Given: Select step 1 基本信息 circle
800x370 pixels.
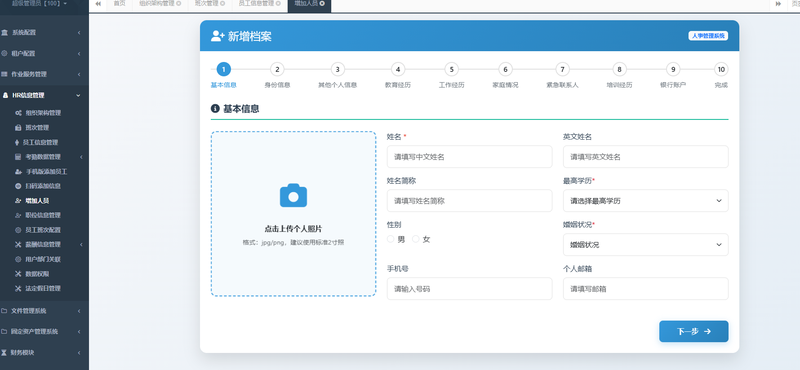Looking at the screenshot, I should 223,69.
